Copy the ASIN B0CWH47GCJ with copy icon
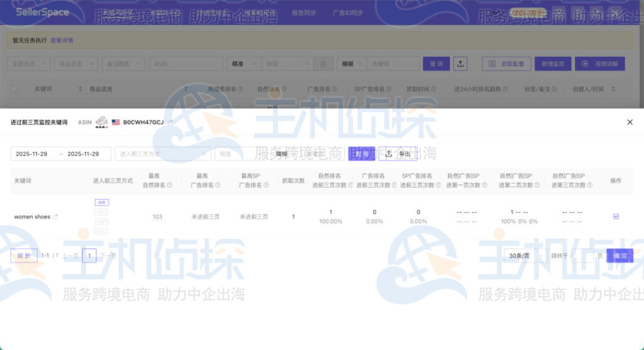The image size is (644, 350). (x=170, y=122)
